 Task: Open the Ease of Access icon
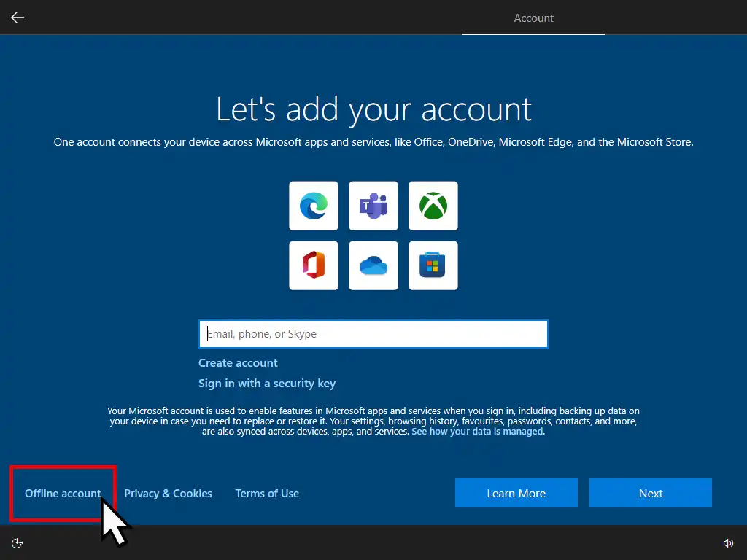(18, 543)
